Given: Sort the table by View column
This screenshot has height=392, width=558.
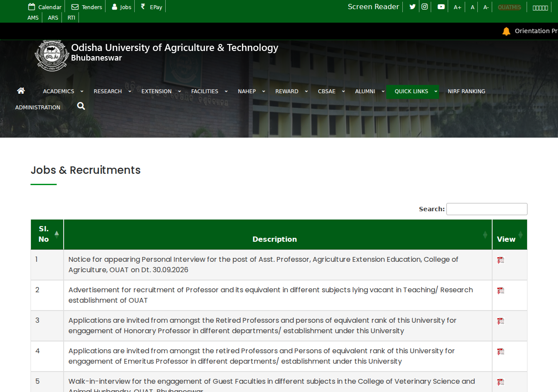Looking at the screenshot, I should click(x=510, y=234).
